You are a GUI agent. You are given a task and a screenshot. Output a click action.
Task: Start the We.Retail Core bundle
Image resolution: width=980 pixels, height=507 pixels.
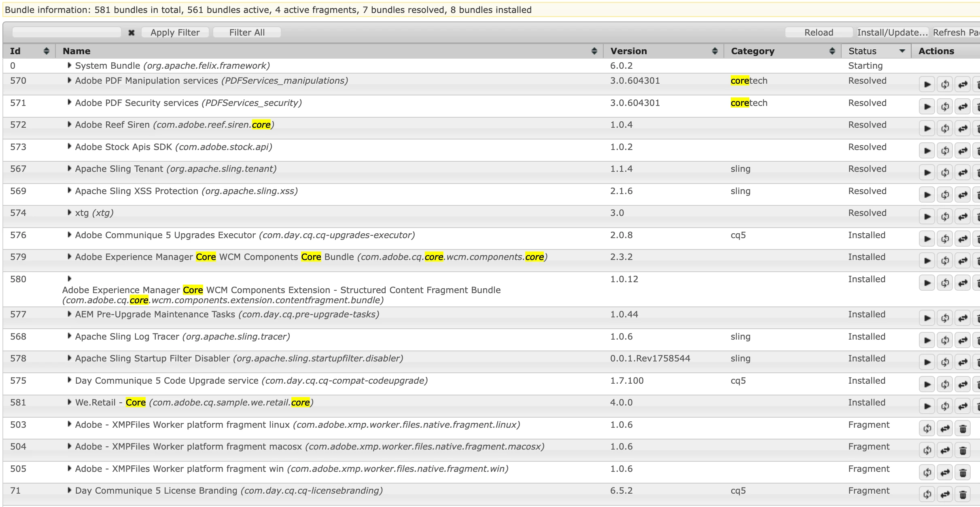coord(927,406)
